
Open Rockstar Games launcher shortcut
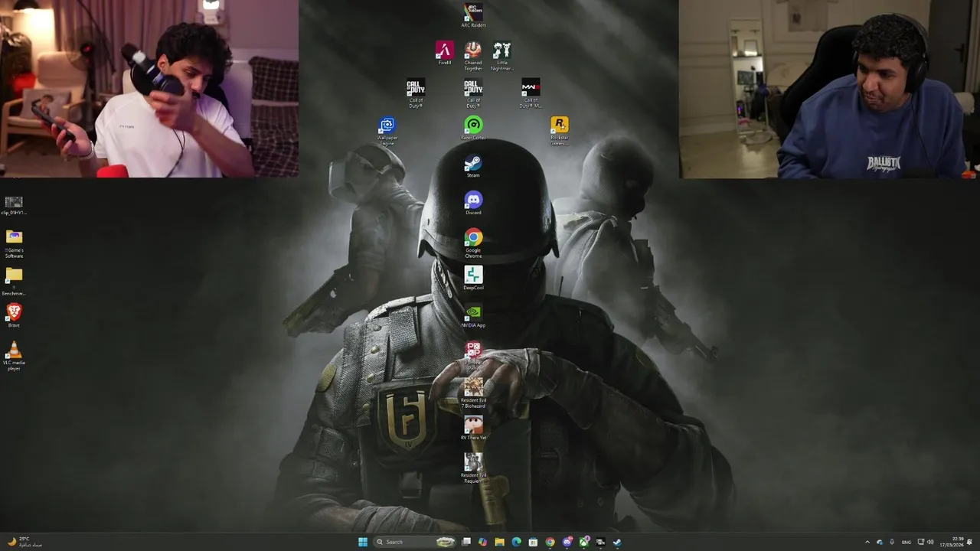[x=560, y=131]
